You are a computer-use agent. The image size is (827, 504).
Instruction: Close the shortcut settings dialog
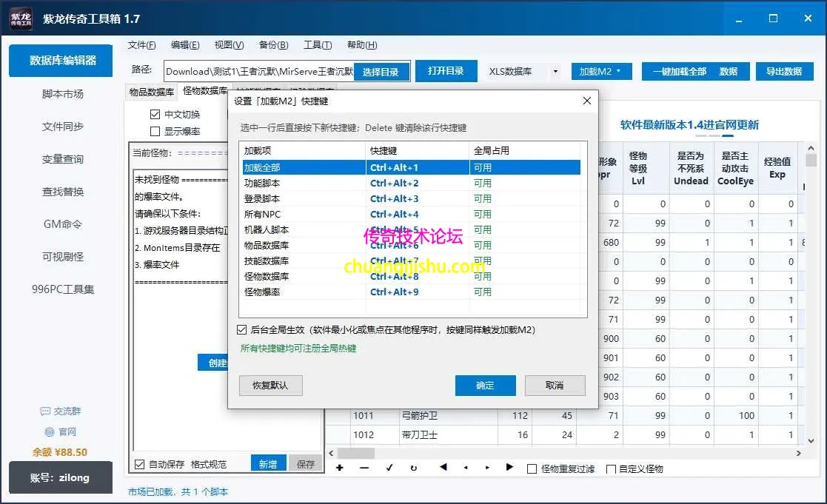[x=587, y=101]
